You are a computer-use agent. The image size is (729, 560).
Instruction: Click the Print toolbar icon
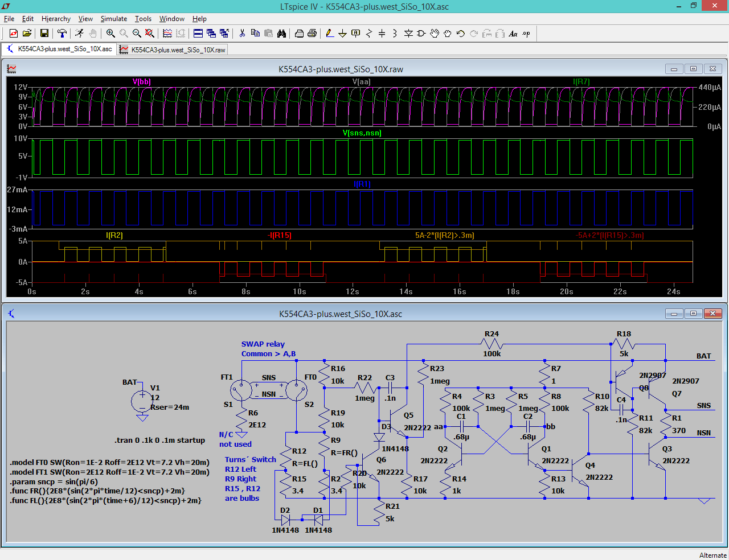point(312,34)
